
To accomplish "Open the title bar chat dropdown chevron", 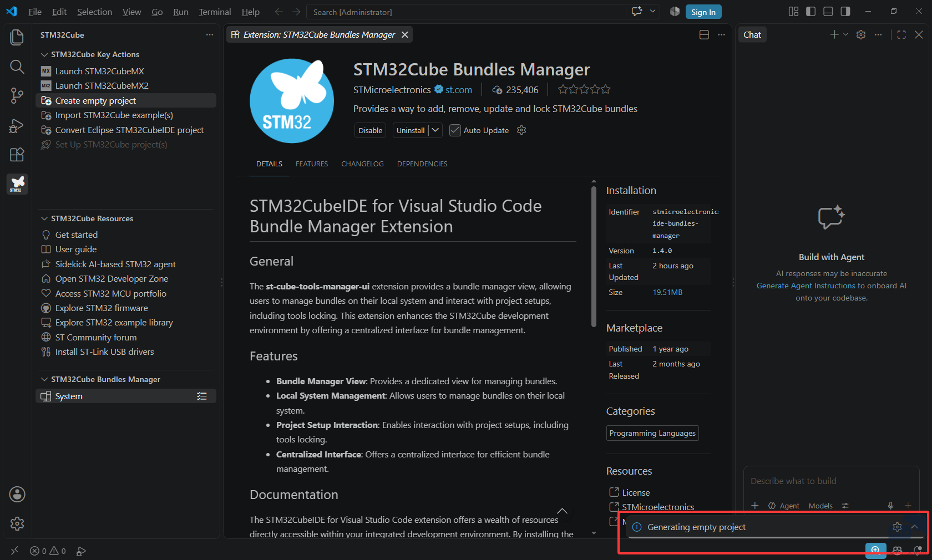I will coord(652,12).
